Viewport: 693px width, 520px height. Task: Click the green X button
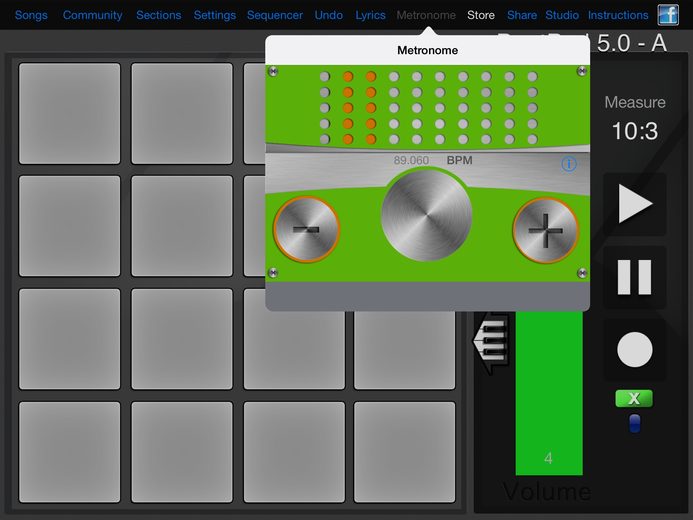(x=634, y=399)
